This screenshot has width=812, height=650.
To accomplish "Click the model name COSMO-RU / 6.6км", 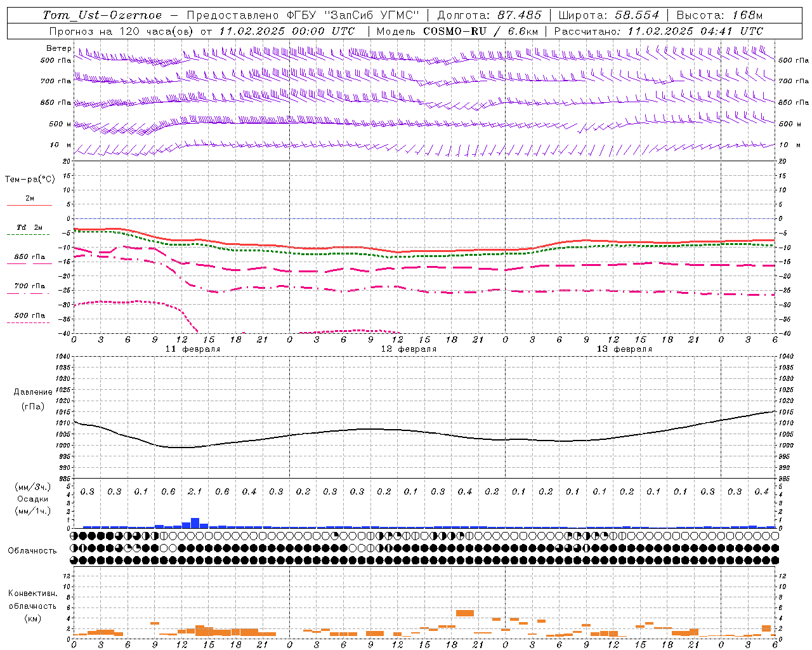I will click(x=481, y=31).
